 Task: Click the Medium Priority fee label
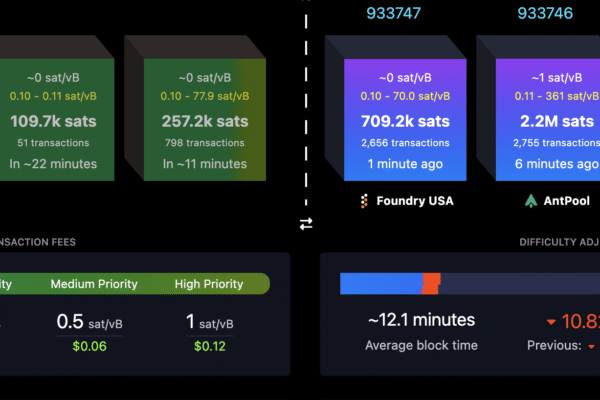tap(99, 284)
